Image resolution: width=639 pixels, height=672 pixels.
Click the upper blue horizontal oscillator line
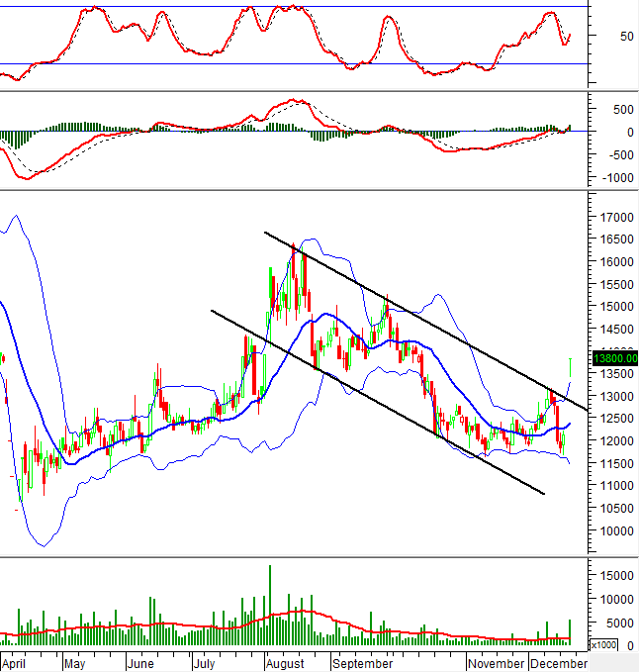297,7
